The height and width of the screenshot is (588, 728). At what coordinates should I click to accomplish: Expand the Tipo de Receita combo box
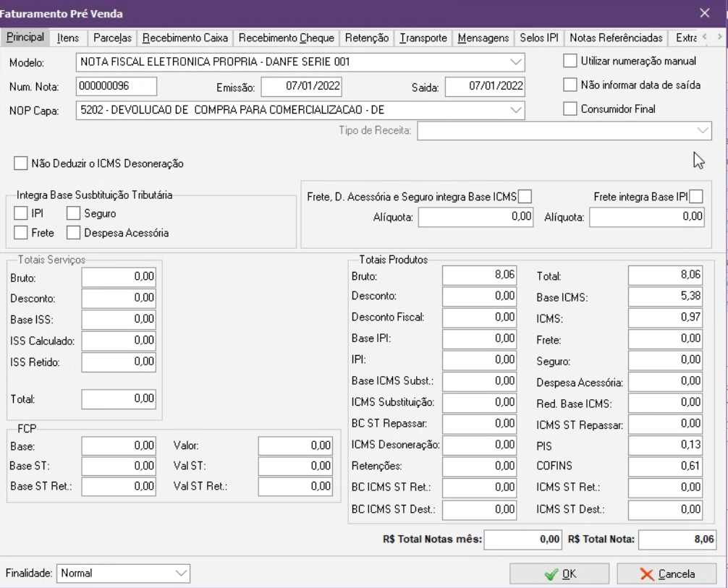(x=703, y=130)
